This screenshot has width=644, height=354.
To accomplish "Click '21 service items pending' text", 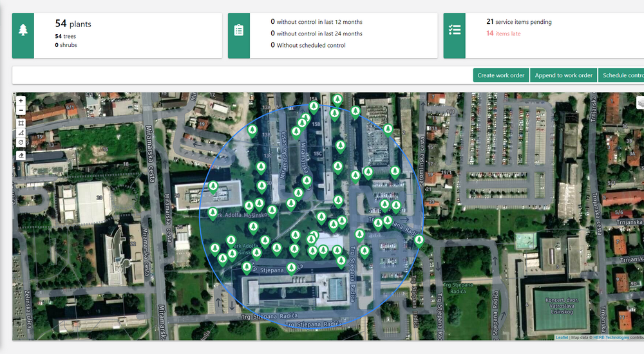I will tap(518, 22).
